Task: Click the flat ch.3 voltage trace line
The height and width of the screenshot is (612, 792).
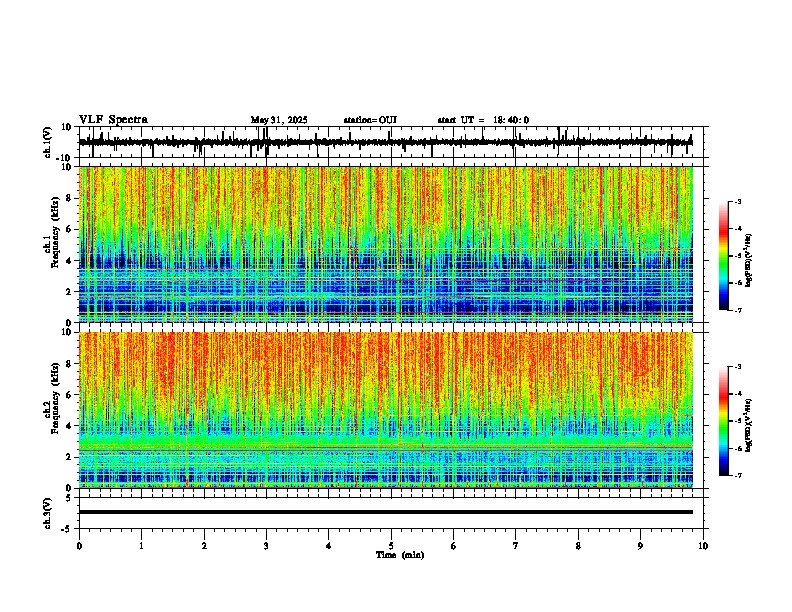Action: 386,512
